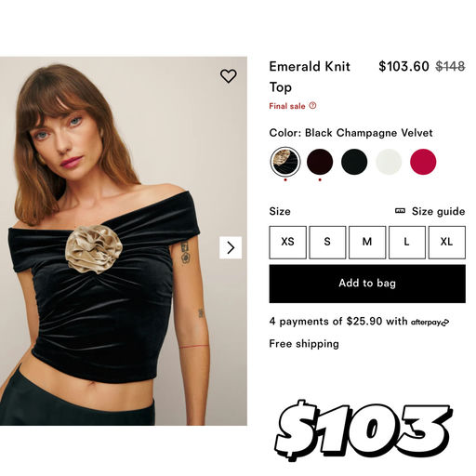Choose size XL
This screenshot has height=476, width=476.
(447, 242)
